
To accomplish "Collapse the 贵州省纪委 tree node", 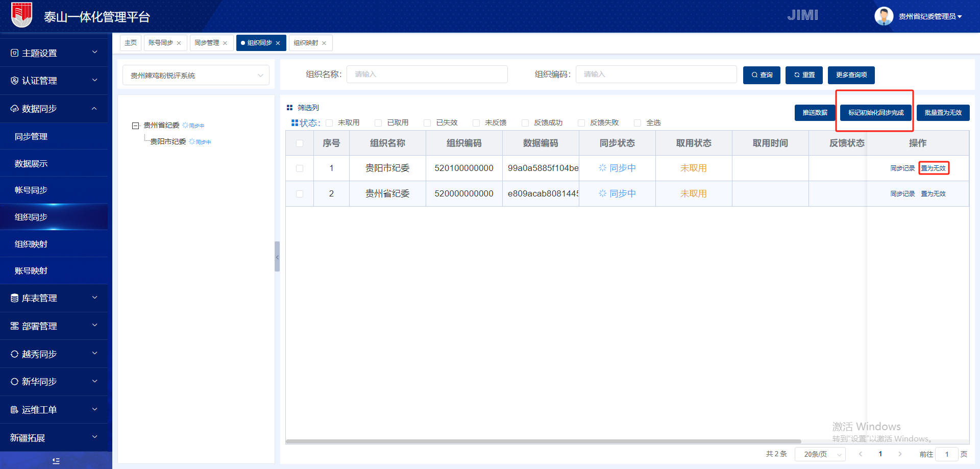I will tap(135, 126).
